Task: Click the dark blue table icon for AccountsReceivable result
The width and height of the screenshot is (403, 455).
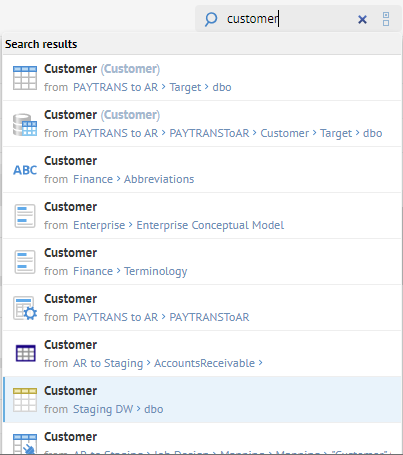Action: [25, 353]
